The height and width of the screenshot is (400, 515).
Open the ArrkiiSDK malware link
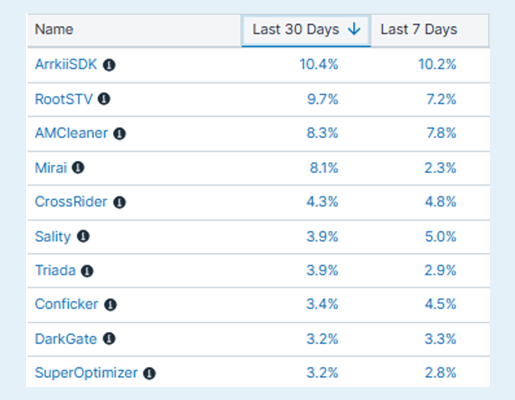pos(66,64)
